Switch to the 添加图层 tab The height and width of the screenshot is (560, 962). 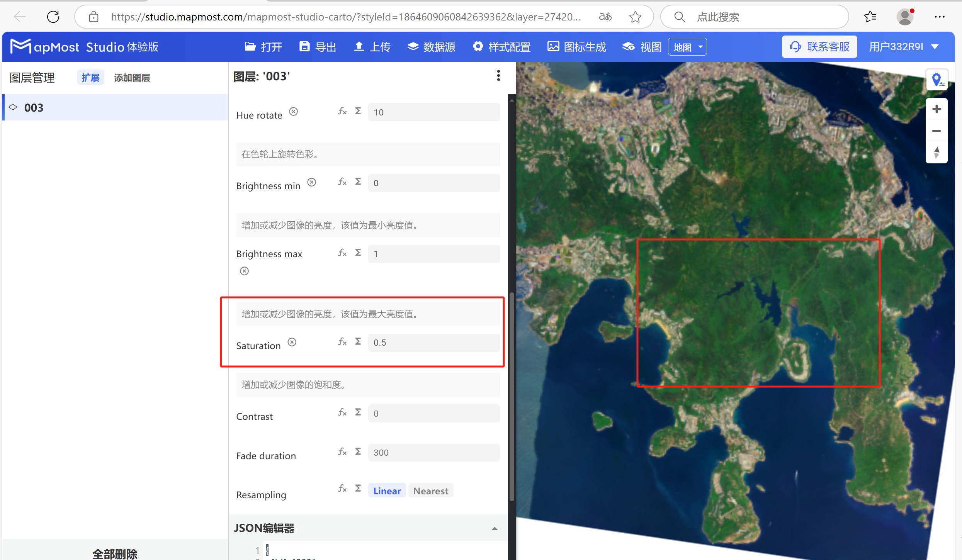132,78
